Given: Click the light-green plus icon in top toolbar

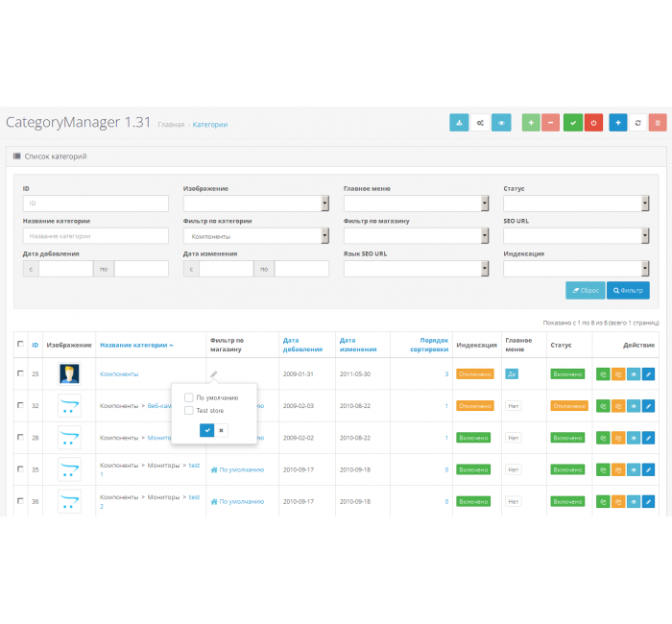Looking at the screenshot, I should point(531,123).
